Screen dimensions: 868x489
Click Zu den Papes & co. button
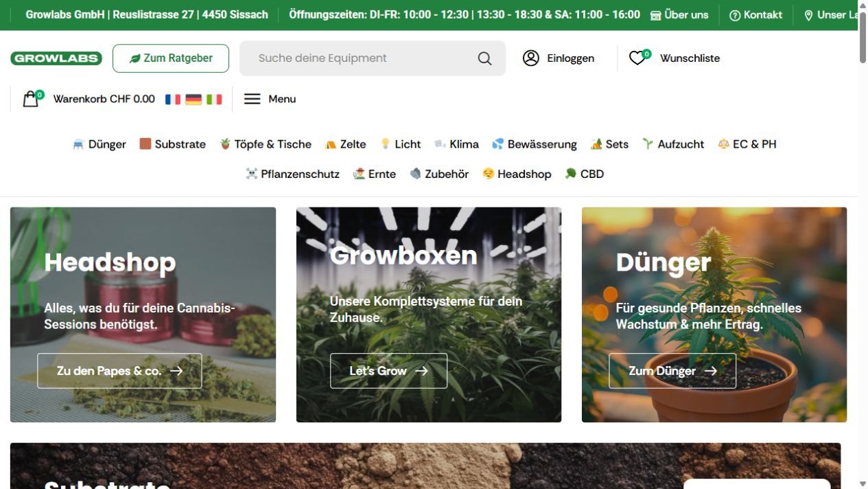tap(119, 371)
